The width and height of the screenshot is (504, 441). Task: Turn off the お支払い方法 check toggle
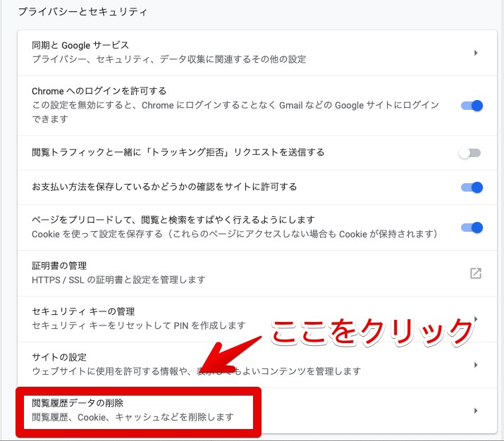[x=471, y=187]
